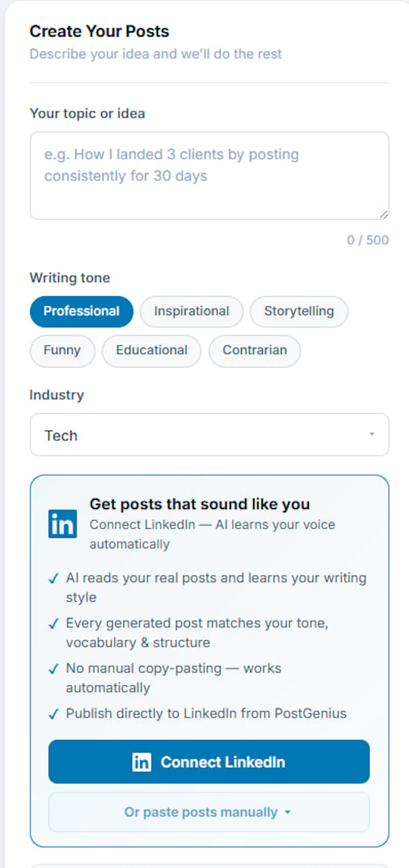Click the checkmark beside 'Every generated post matches'
The height and width of the screenshot is (868, 409).
pyautogui.click(x=54, y=624)
